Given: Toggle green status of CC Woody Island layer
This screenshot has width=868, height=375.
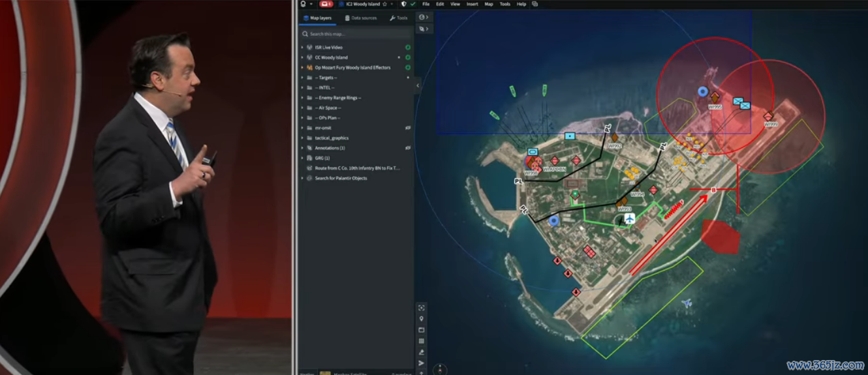Looking at the screenshot, I should (408, 57).
